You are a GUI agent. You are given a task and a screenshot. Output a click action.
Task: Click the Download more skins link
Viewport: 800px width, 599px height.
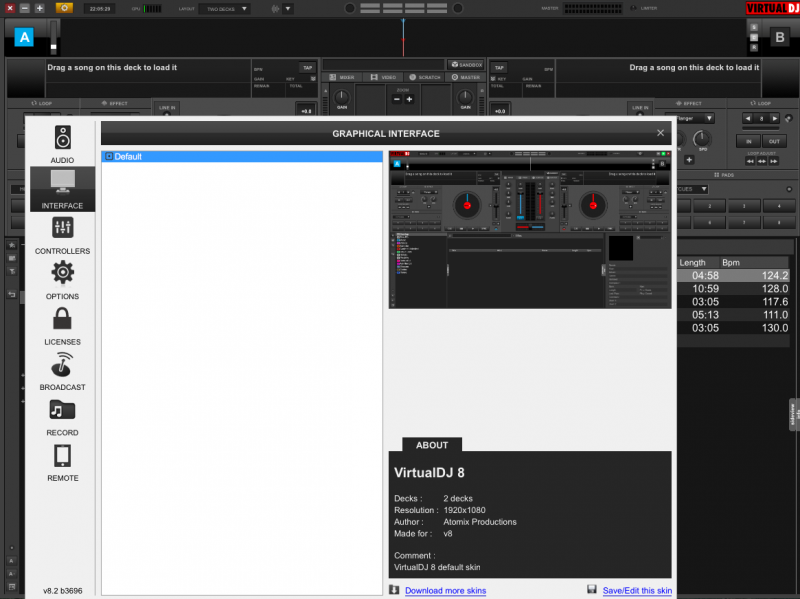[445, 591]
